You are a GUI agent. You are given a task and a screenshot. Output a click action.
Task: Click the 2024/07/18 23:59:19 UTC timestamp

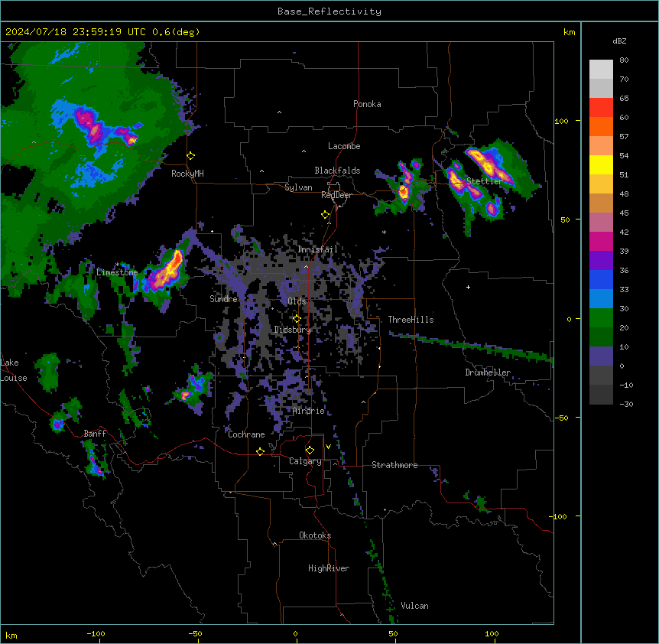(x=76, y=32)
